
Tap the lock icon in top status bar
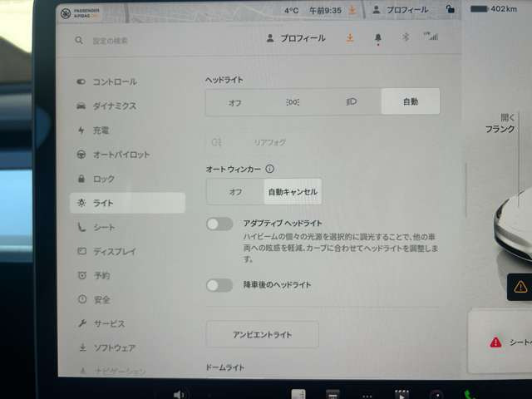[x=451, y=11]
